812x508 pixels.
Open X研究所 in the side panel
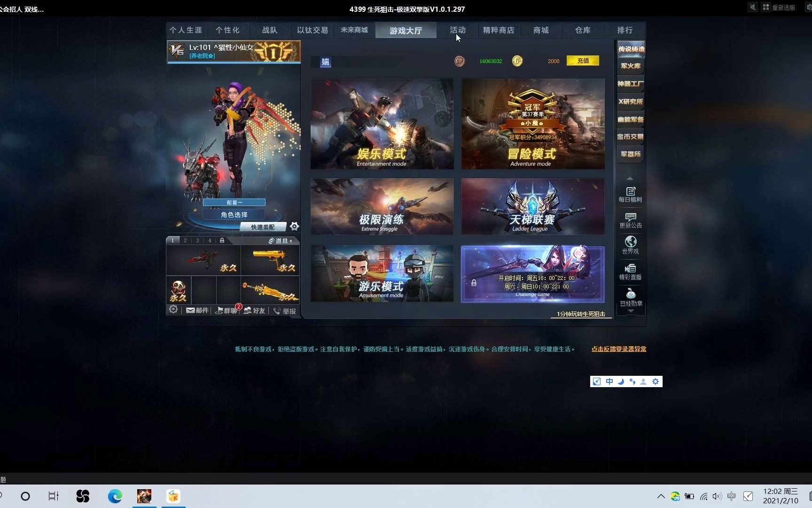631,102
